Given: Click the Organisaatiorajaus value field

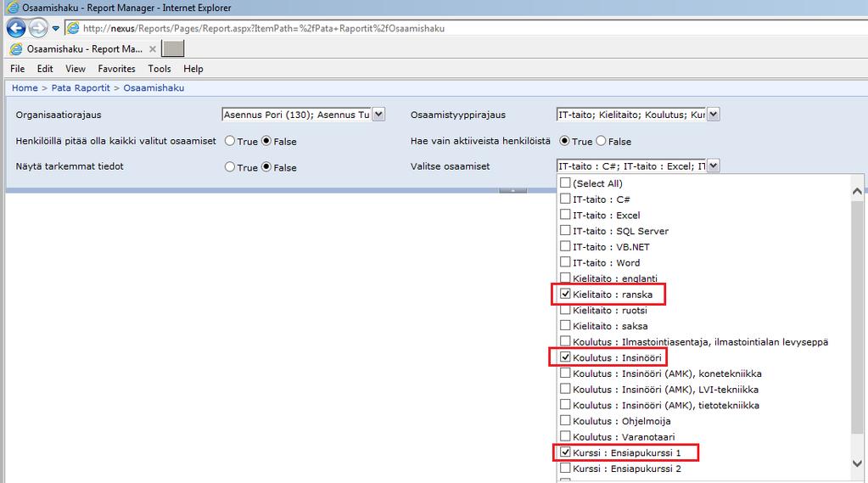Looking at the screenshot, I should 297,115.
